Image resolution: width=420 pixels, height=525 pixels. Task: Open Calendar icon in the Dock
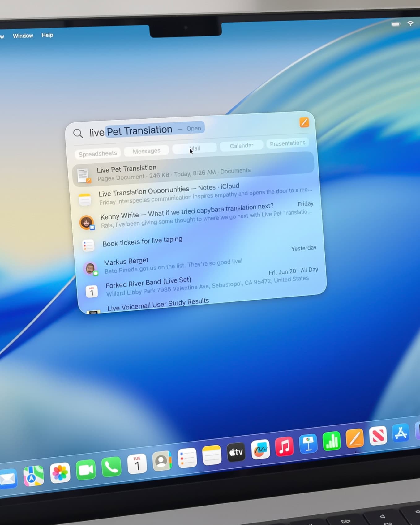[x=137, y=464]
